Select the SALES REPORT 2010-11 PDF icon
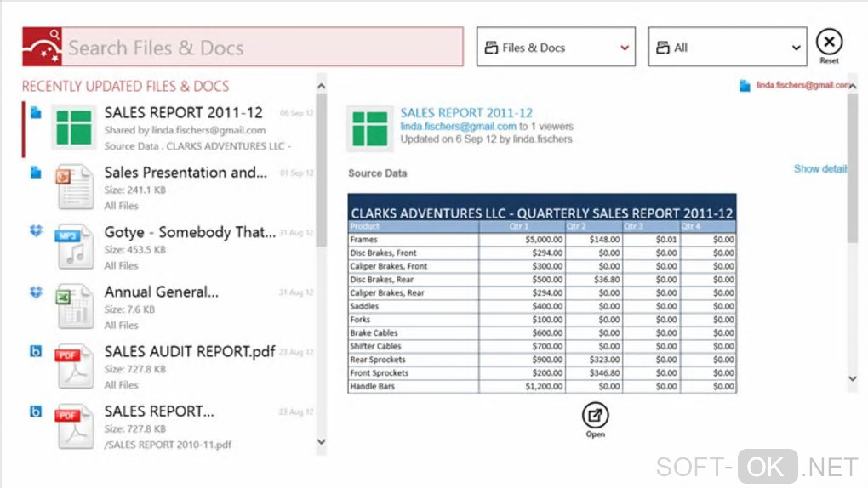 pyautogui.click(x=75, y=426)
